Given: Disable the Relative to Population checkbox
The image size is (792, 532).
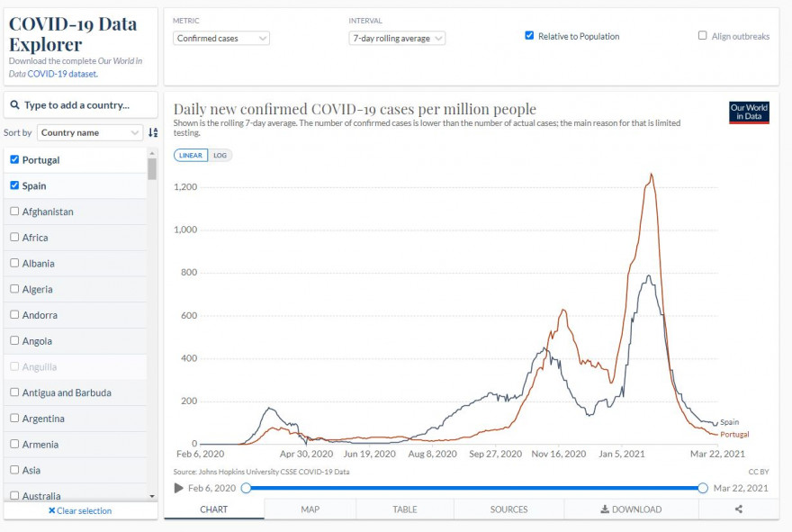Looking at the screenshot, I should point(529,35).
